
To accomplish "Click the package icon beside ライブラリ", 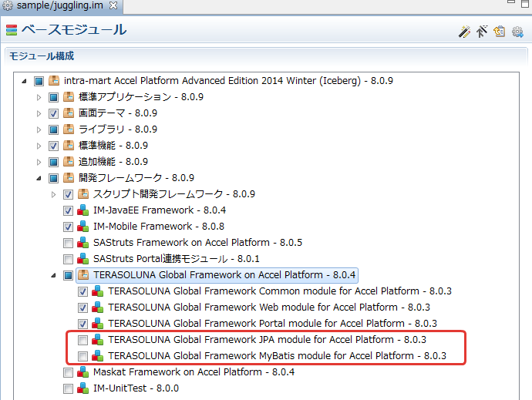I will click(x=69, y=129).
